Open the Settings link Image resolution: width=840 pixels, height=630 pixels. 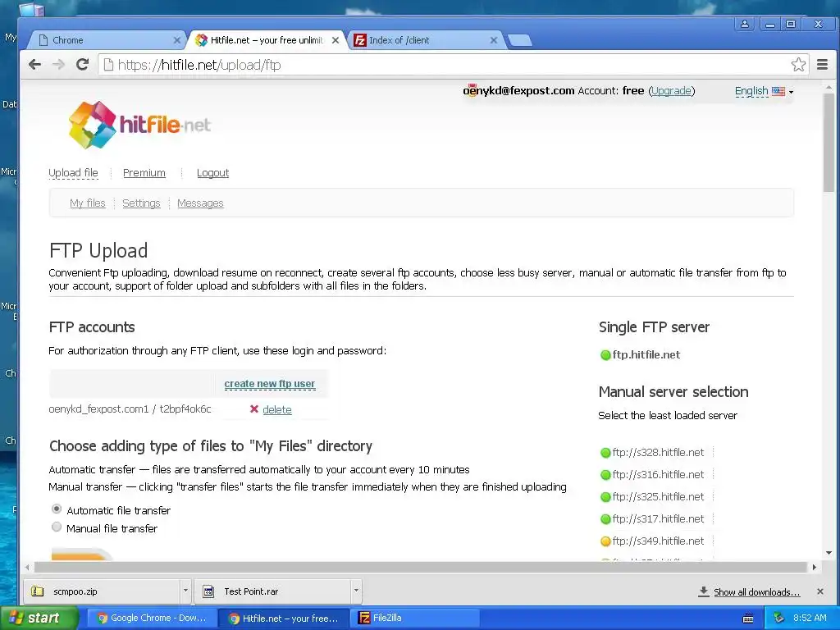[141, 203]
